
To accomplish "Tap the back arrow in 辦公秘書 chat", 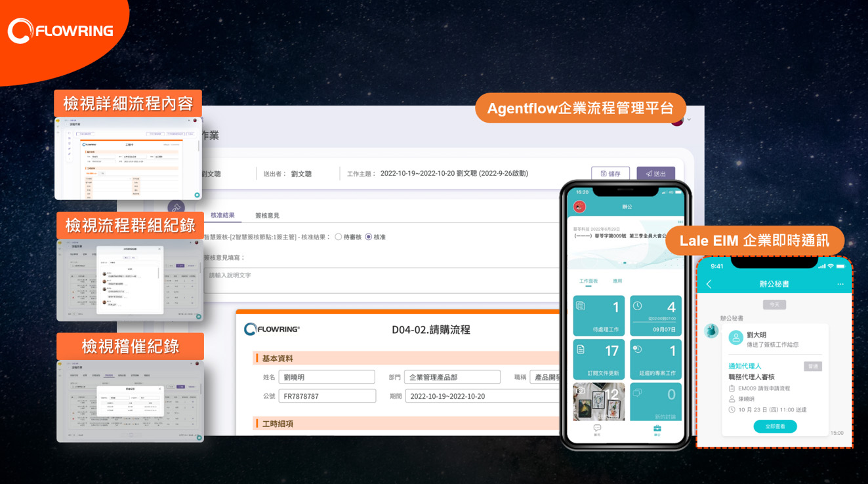I will pos(709,284).
